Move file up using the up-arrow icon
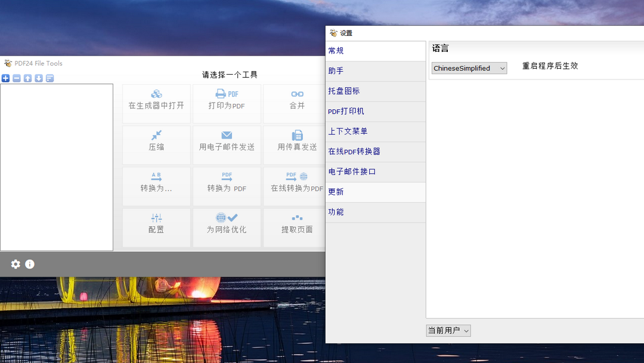Screen dimensions: 644x363 point(27,78)
